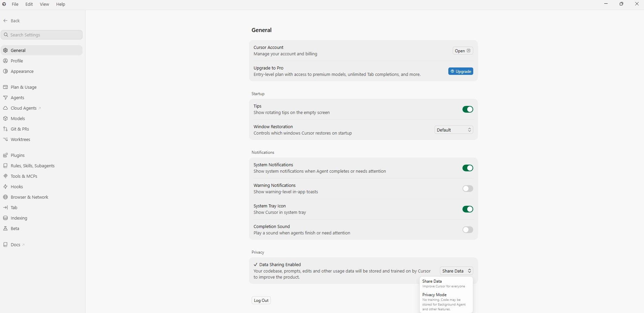Click the Upgrade to Pro button
The height and width of the screenshot is (313, 644).
pos(460,71)
